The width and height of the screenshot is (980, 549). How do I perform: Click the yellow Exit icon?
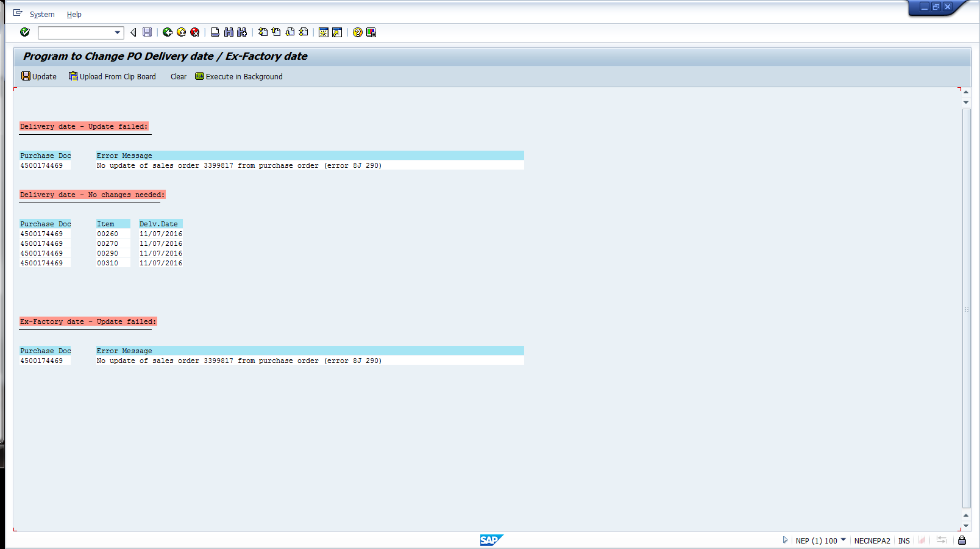[181, 32]
